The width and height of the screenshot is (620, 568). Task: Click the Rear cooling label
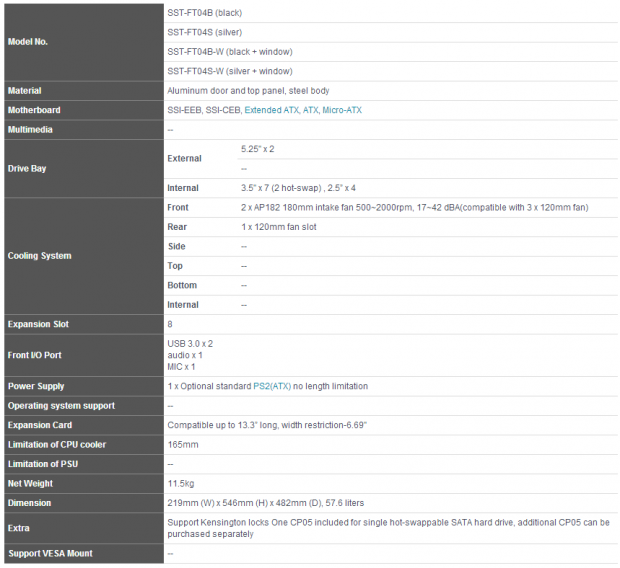coord(177,227)
